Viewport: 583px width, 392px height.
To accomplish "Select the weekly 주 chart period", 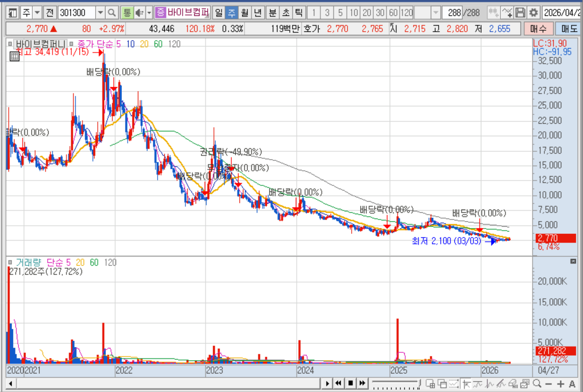I will pyautogui.click(x=231, y=13).
